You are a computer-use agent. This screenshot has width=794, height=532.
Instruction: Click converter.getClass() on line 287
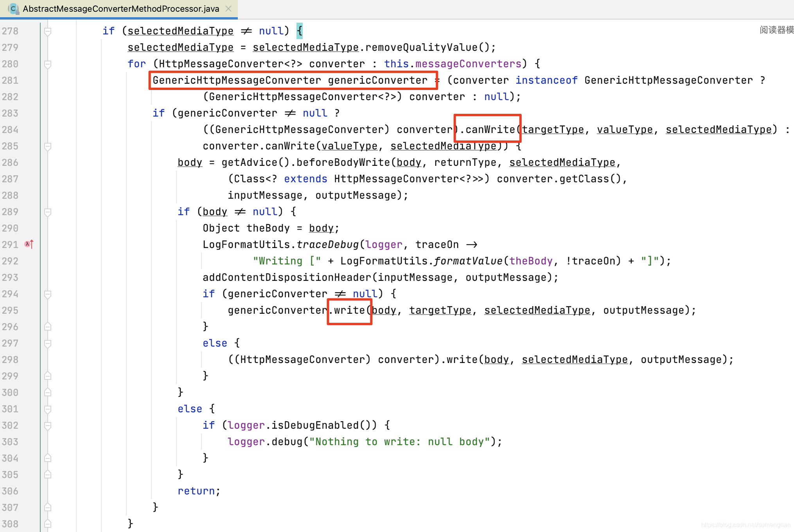point(559,179)
